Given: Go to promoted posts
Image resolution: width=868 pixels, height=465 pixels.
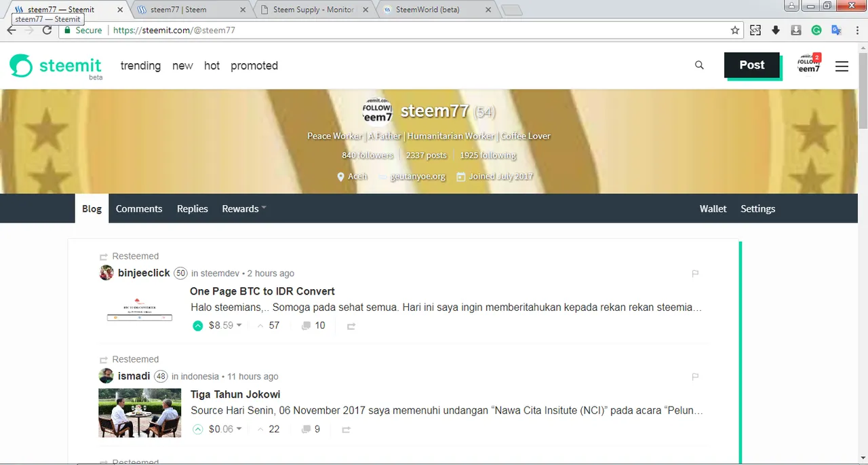Looking at the screenshot, I should click(x=254, y=66).
